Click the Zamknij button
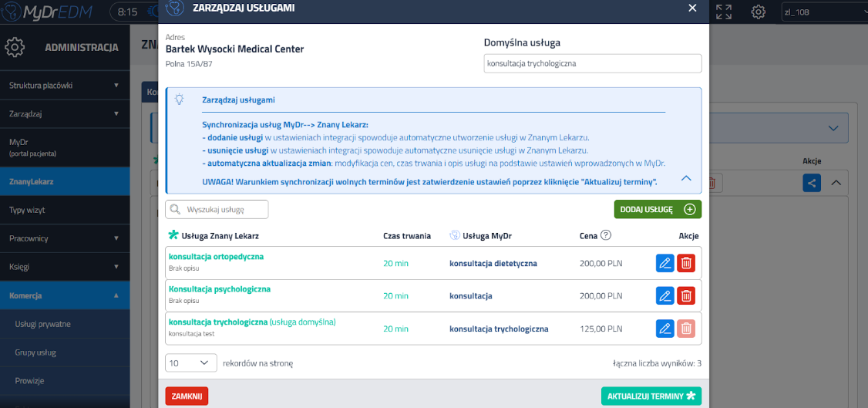This screenshot has width=868, height=408. [x=187, y=396]
